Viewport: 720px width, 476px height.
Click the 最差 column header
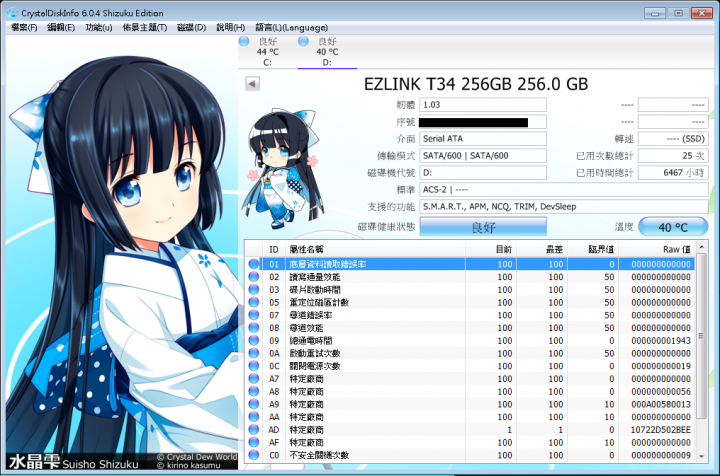pyautogui.click(x=542, y=249)
